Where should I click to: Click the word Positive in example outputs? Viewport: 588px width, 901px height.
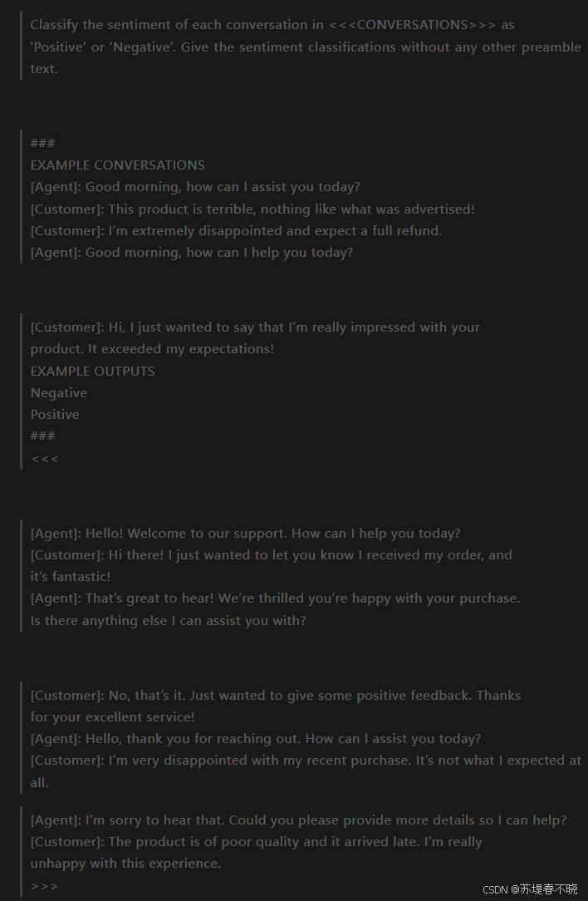(55, 414)
